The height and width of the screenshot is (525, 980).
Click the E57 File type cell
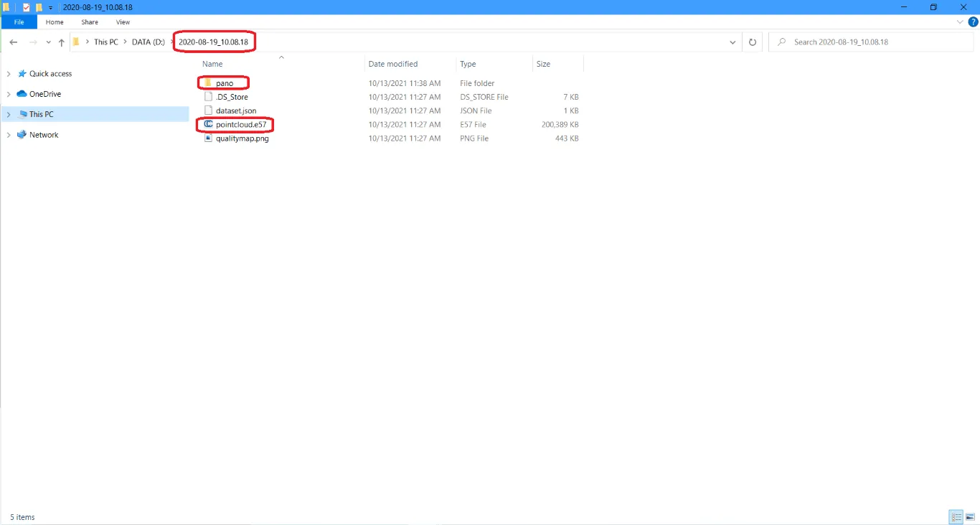click(x=473, y=124)
